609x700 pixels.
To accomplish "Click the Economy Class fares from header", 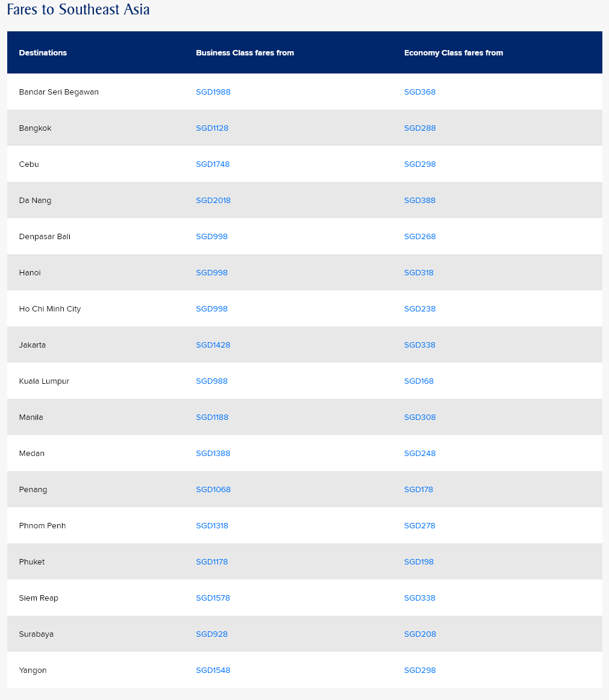I will click(x=454, y=53).
